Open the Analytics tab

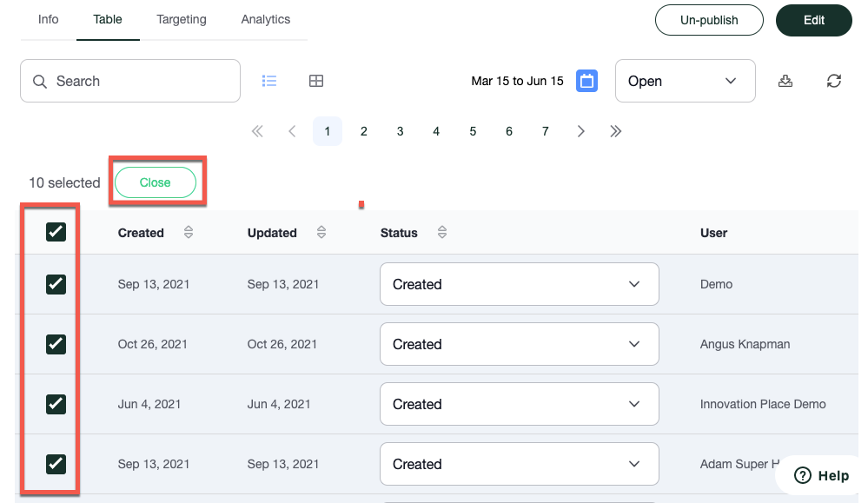coord(266,19)
